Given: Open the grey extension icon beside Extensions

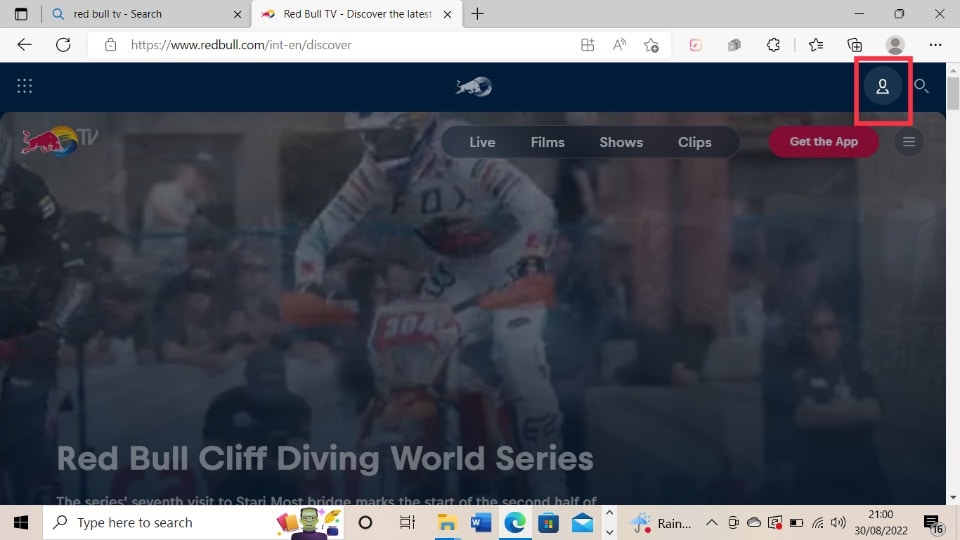Looking at the screenshot, I should tap(734, 45).
